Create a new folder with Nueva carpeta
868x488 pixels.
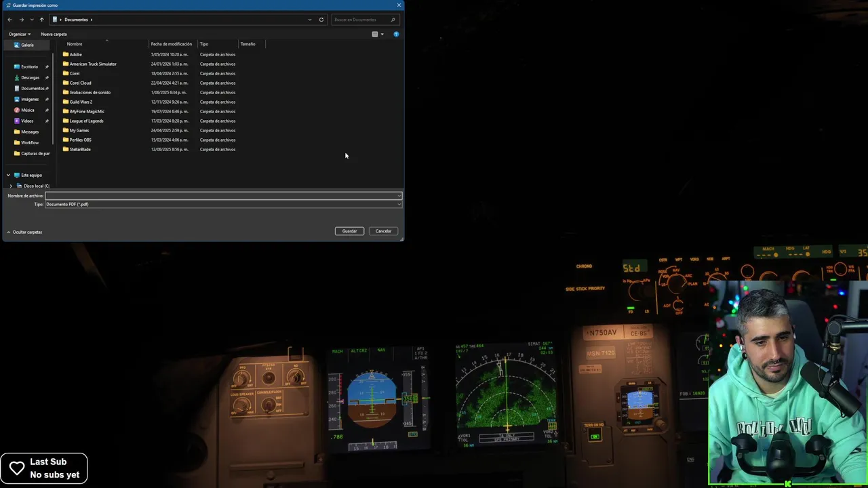click(54, 34)
